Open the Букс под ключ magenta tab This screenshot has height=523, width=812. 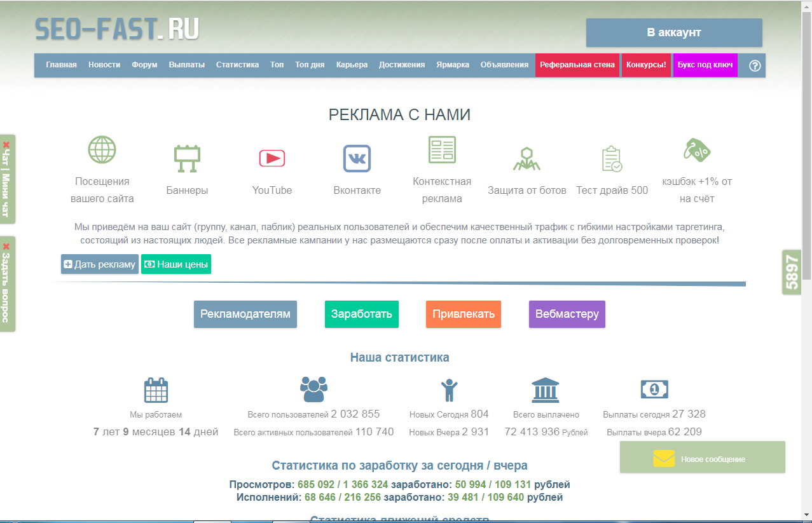pos(705,65)
